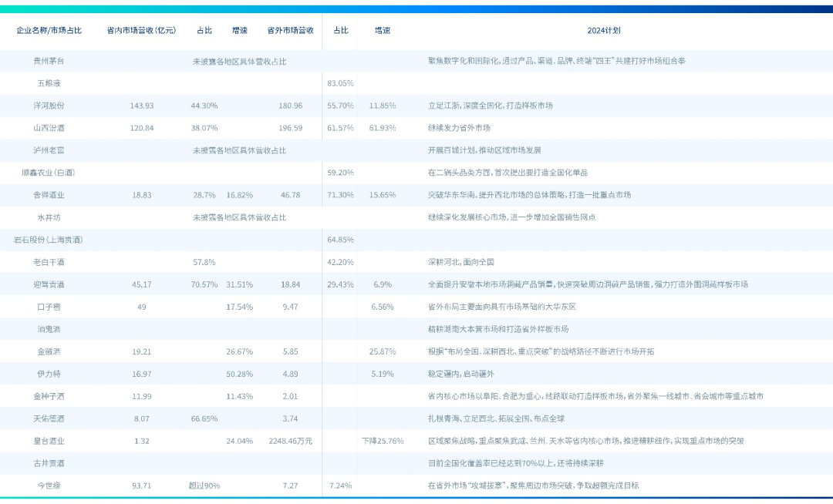Click the 29.43% share cell
Image resolution: width=833 pixels, height=504 pixels.
[341, 284]
